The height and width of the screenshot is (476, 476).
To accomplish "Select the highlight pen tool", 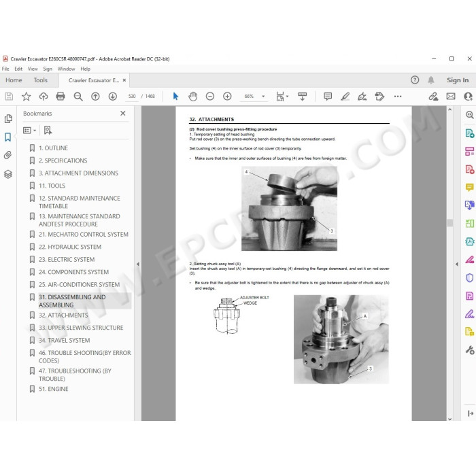I will point(345,97).
